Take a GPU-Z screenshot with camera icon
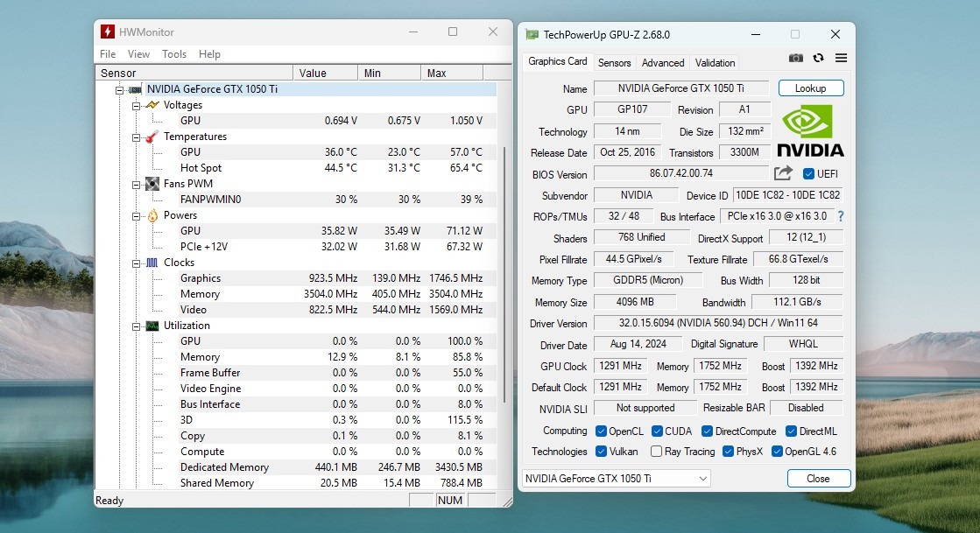This screenshot has height=533, width=980. tap(795, 58)
